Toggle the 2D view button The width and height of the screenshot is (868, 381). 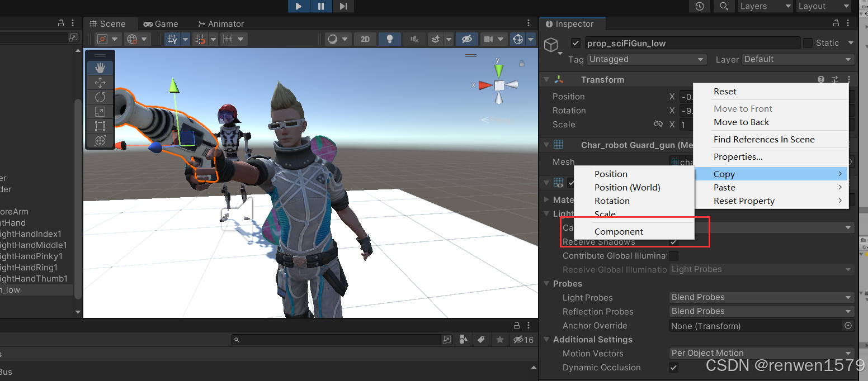[x=365, y=39]
